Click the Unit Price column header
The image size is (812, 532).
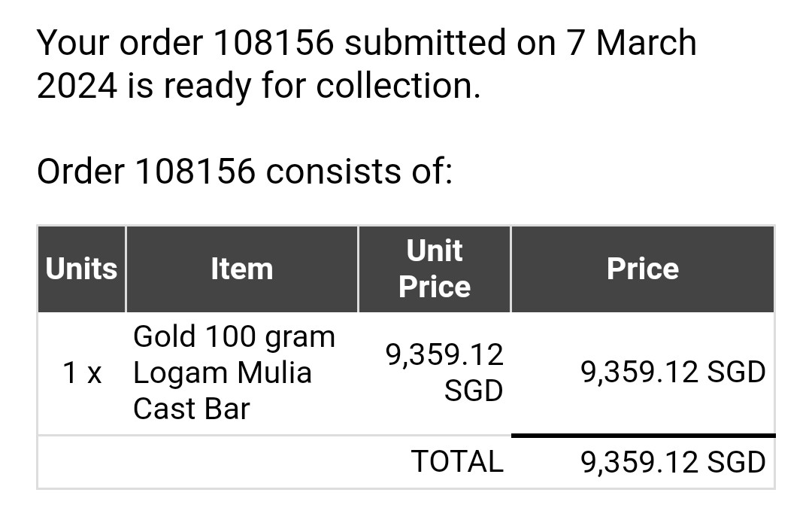435,269
